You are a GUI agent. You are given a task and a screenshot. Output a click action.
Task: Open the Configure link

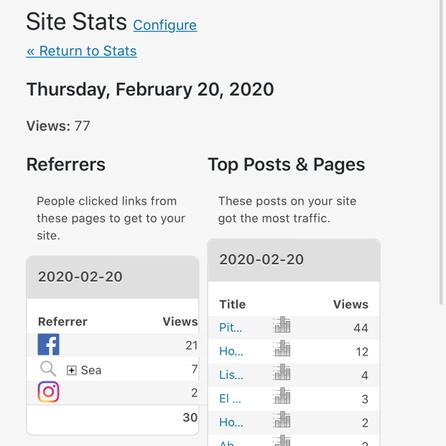(165, 25)
